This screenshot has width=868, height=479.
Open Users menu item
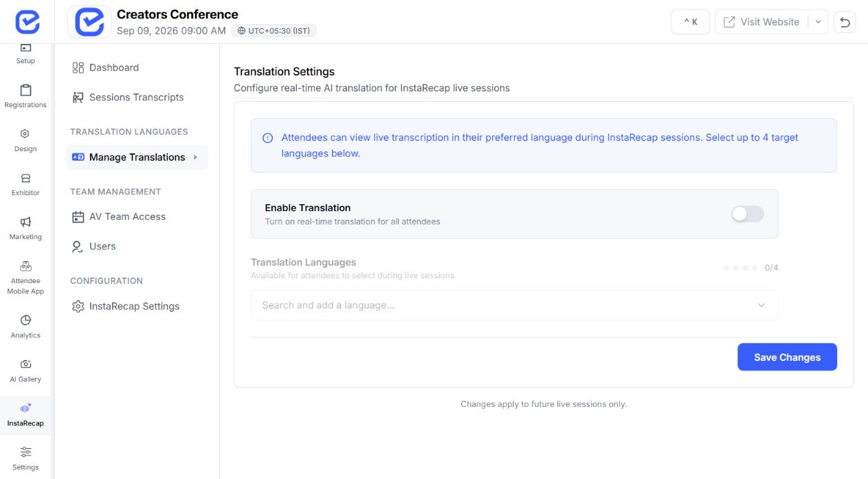[137, 246]
